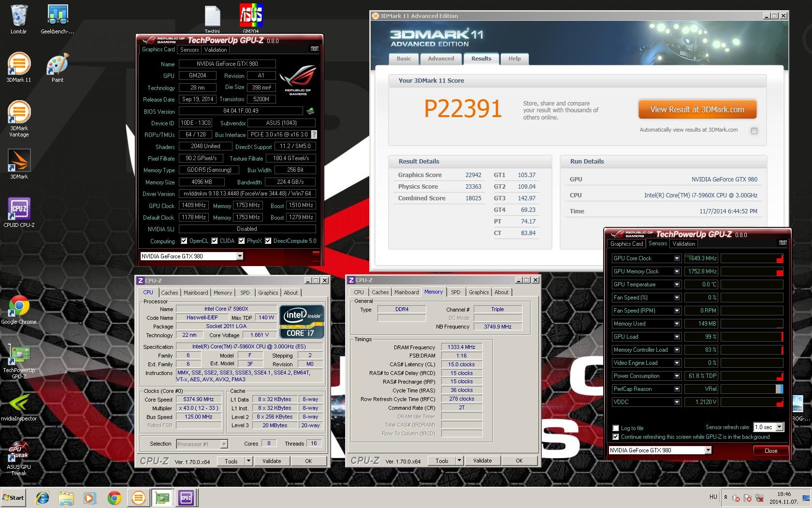The width and height of the screenshot is (812, 508).
Task: Launch the Geekbench desktop shortcut
Action: point(58,19)
